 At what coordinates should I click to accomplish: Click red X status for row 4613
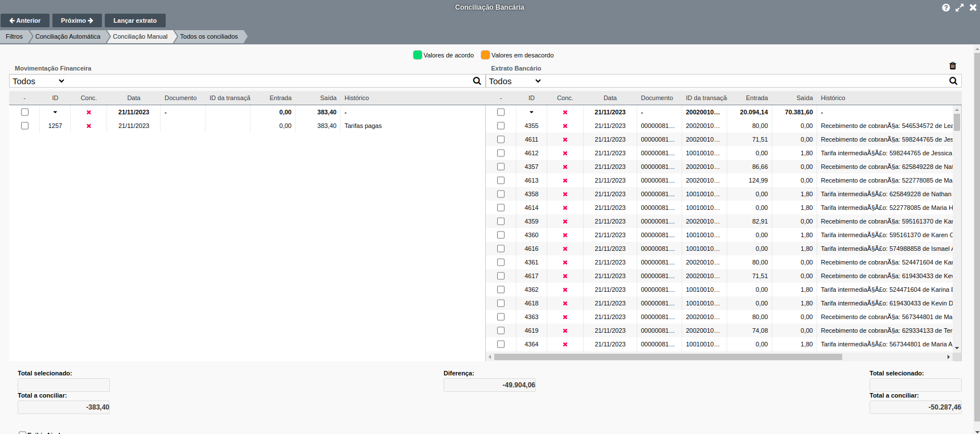pyautogui.click(x=565, y=180)
